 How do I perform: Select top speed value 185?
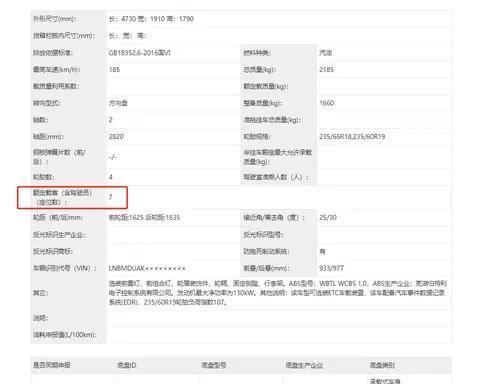[114, 69]
